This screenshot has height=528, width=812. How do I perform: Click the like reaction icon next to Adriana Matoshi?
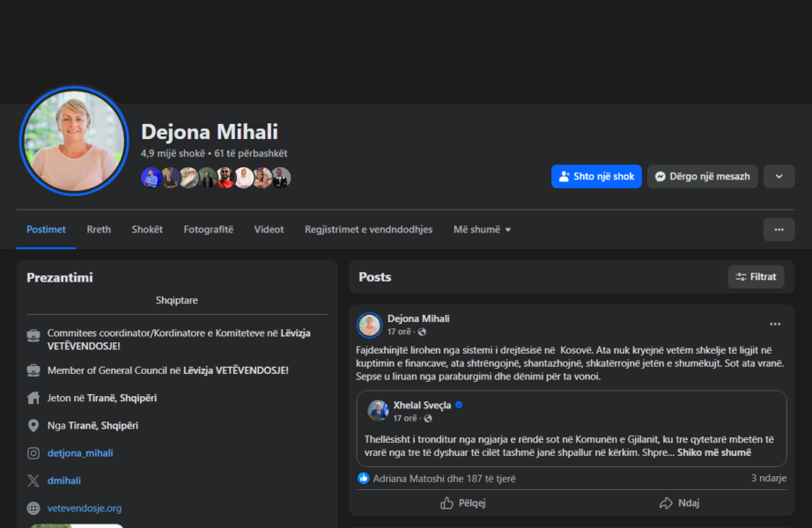(x=364, y=479)
